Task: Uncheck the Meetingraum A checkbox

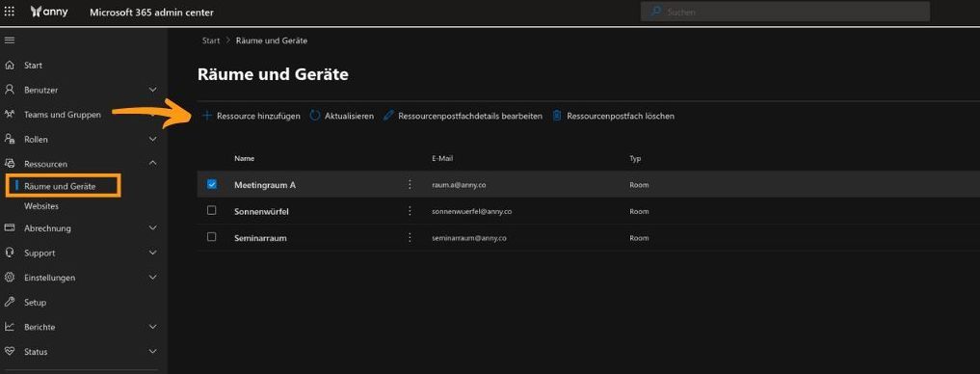Action: click(x=212, y=184)
